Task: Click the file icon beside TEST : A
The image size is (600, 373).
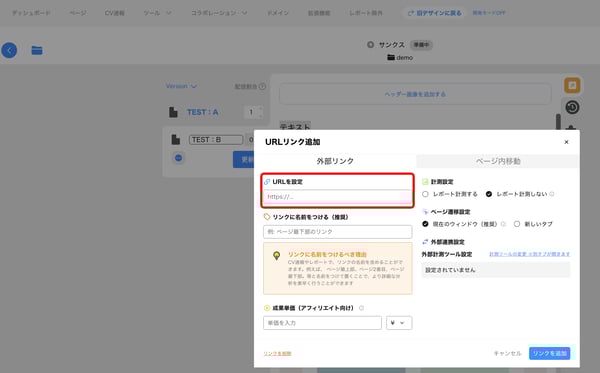Action: click(173, 112)
